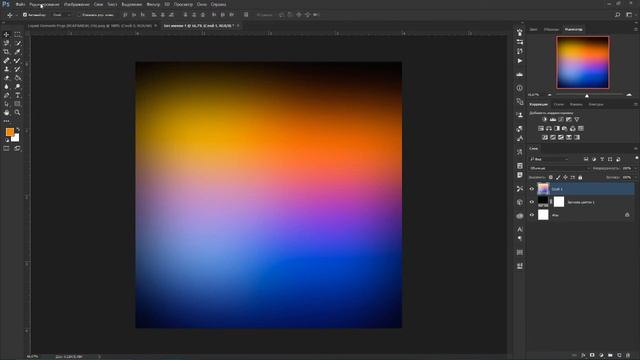The width and height of the screenshot is (640, 360).
Task: Select the Hand tool
Action: point(6,112)
